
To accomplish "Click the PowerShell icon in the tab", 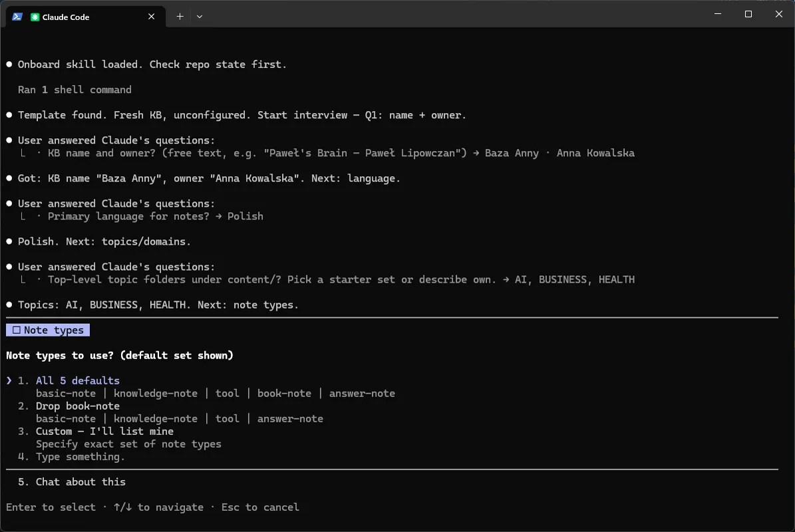I will (x=17, y=17).
